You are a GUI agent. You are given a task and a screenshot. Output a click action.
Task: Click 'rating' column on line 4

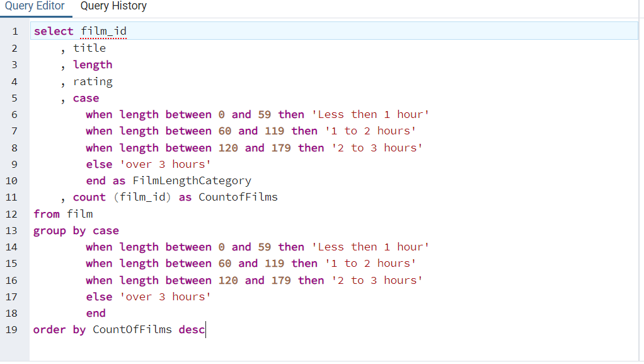click(93, 81)
